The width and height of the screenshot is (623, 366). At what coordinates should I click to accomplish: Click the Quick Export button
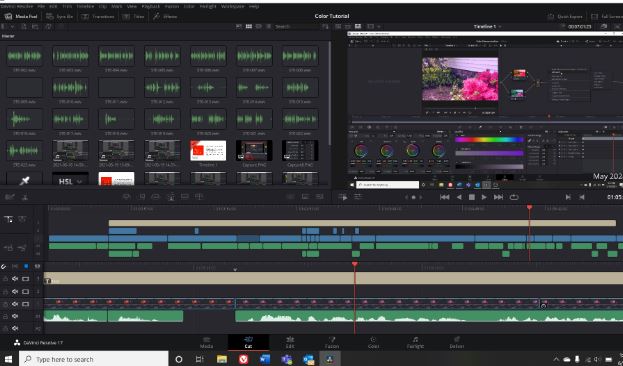565,16
